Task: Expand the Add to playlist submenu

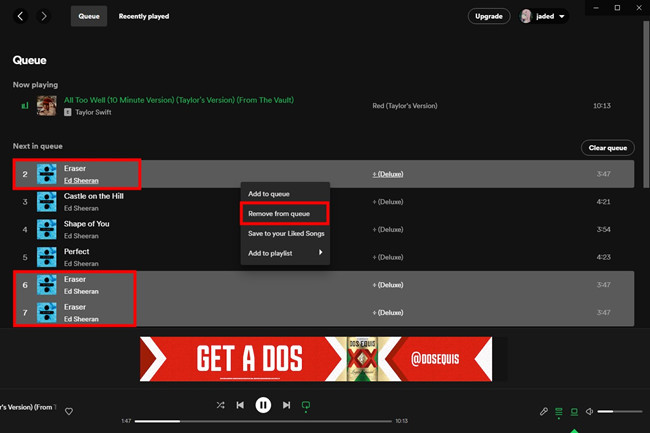Action: point(285,253)
